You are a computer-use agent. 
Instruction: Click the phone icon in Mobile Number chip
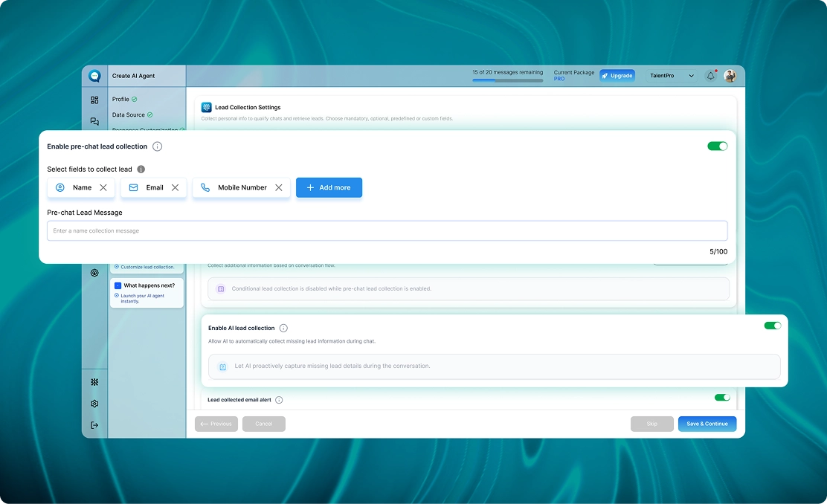pos(205,187)
